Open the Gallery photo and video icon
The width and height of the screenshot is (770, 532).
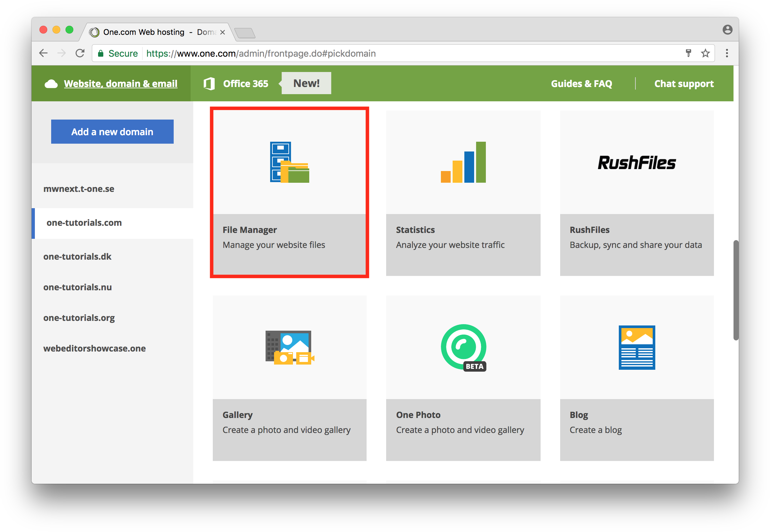point(290,347)
